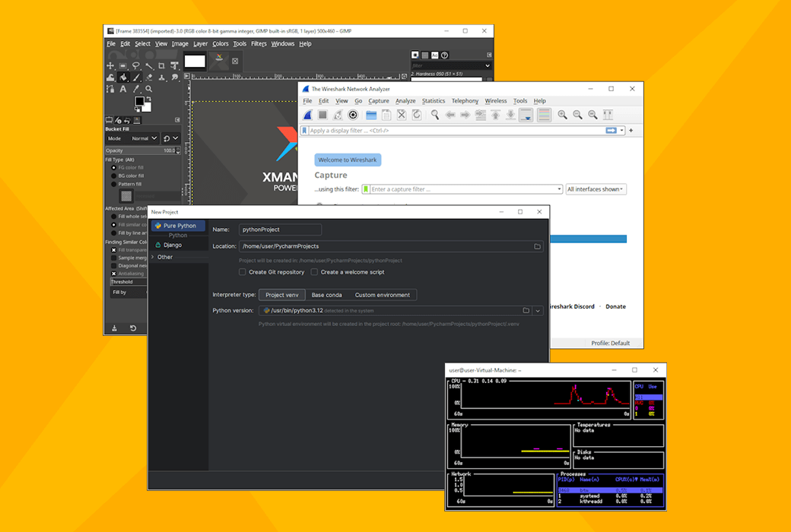Viewport: 791px width, 532px height.
Task: Open the Colors menu in GIMP
Action: coord(221,44)
